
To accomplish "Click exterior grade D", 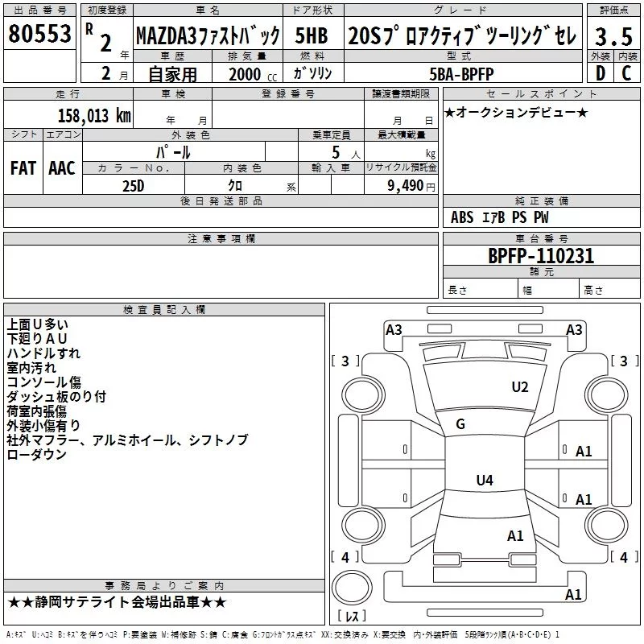I will [x=601, y=73].
